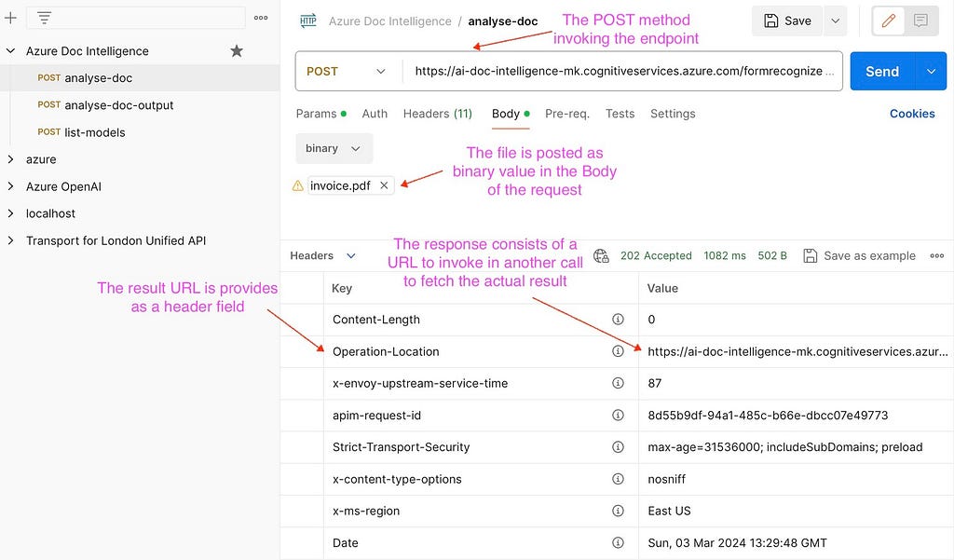
Task: Click the pencil edit mode icon
Action: 888,21
